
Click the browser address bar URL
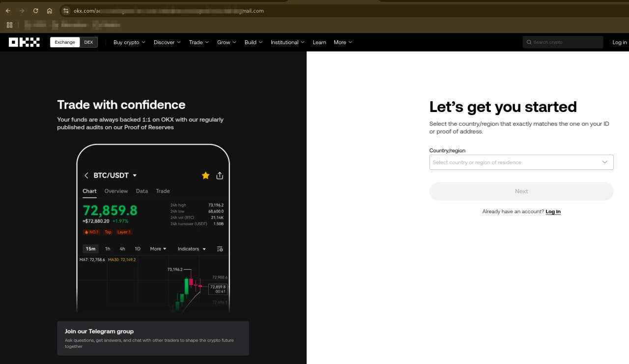(169, 11)
